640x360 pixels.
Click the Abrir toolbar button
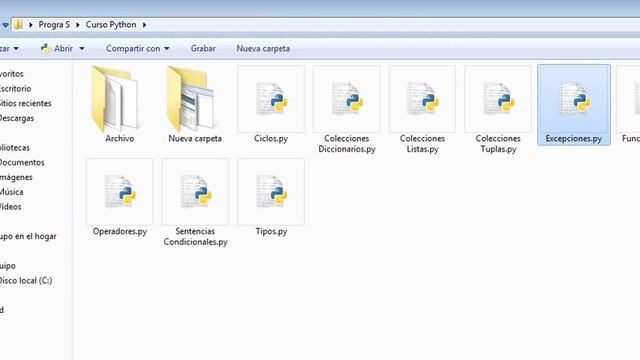[63, 49]
